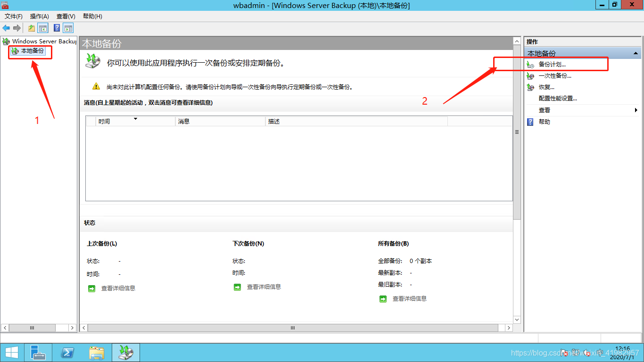
Task: Click the console tree scroll-right arrow
Action: [72, 328]
